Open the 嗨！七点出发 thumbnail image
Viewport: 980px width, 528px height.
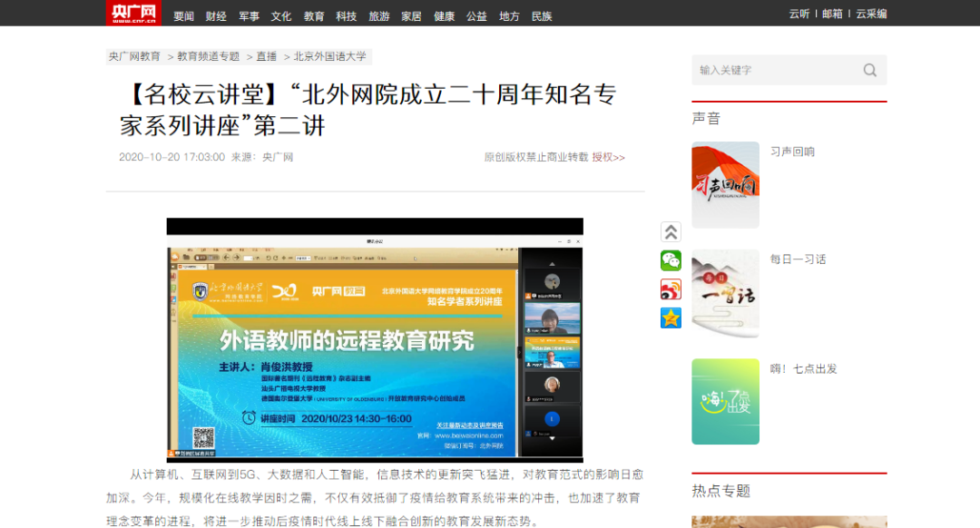[x=726, y=402]
